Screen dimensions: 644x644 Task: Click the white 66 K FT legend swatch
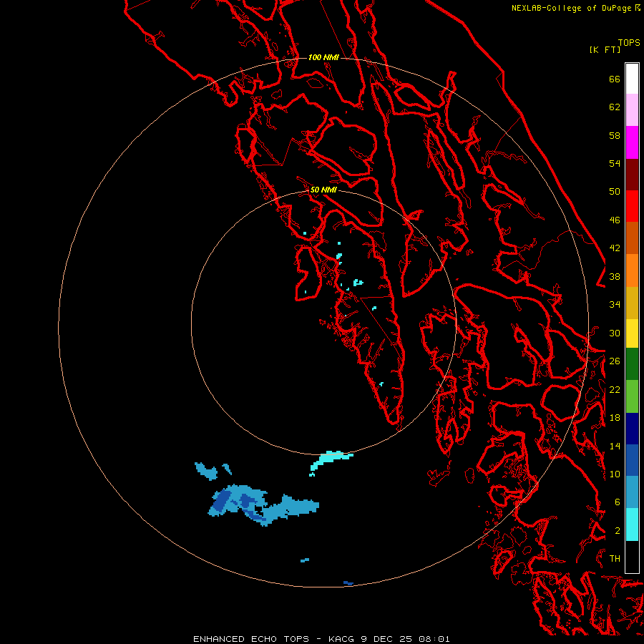pos(632,79)
